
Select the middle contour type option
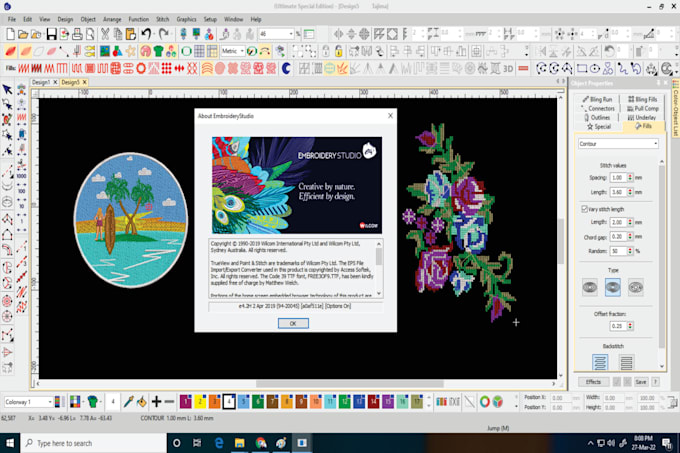coord(612,287)
